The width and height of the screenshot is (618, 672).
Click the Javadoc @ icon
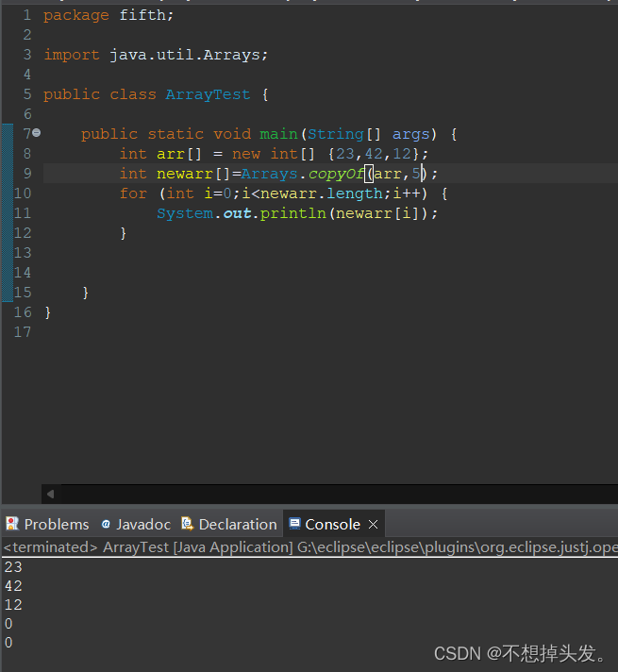click(x=106, y=524)
